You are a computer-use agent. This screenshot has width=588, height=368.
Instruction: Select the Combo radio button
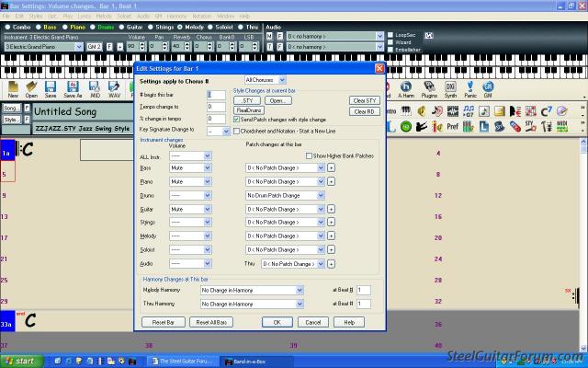7,27
